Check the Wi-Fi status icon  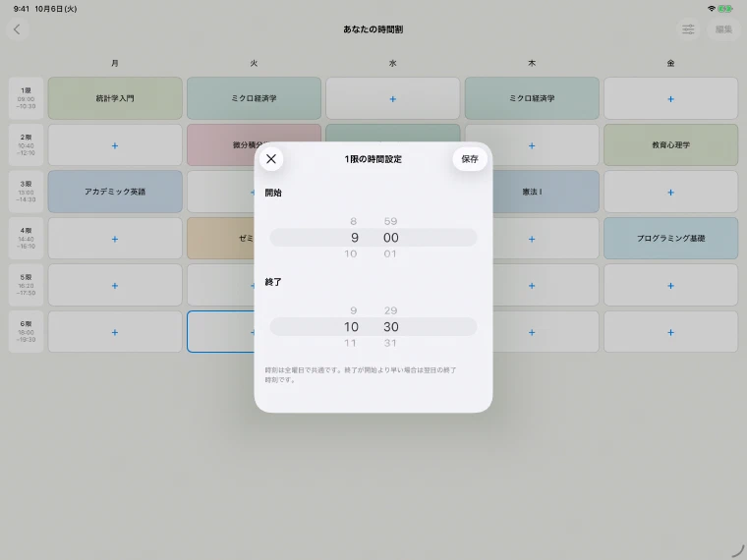712,9
